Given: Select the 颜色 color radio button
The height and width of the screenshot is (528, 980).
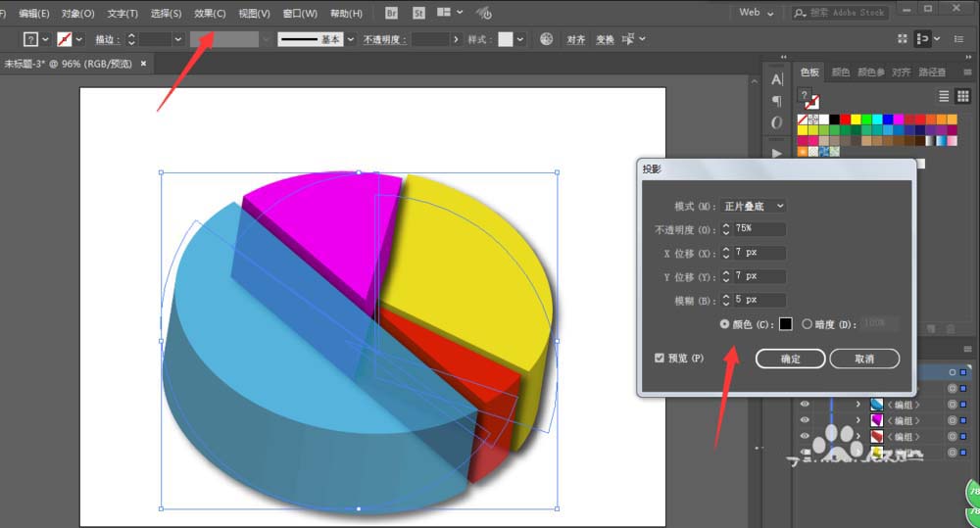Looking at the screenshot, I should pyautogui.click(x=724, y=323).
